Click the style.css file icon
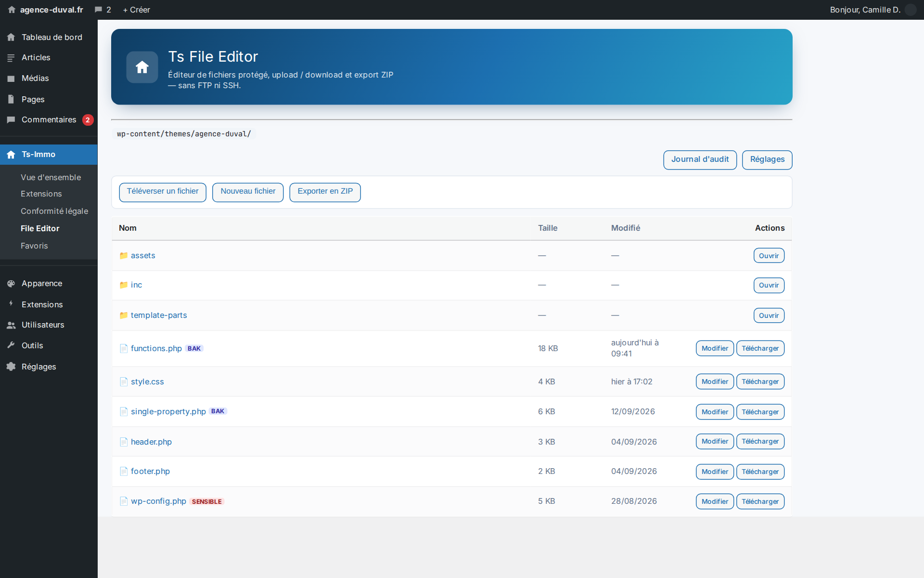 (124, 381)
